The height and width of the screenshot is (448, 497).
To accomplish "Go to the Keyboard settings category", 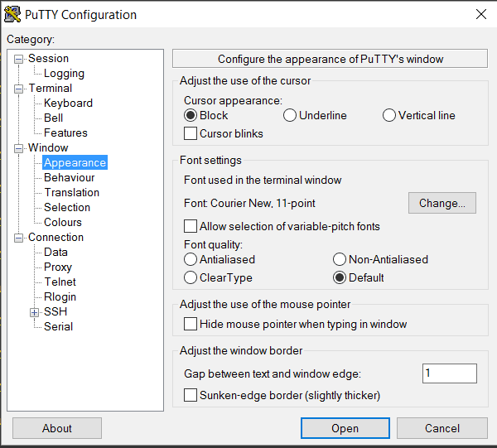I will pyautogui.click(x=68, y=104).
